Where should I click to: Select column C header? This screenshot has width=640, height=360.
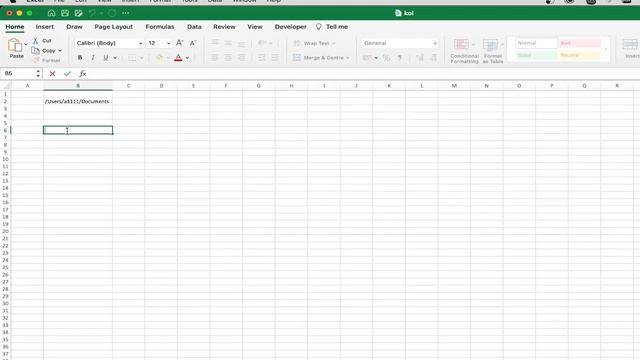coord(129,86)
